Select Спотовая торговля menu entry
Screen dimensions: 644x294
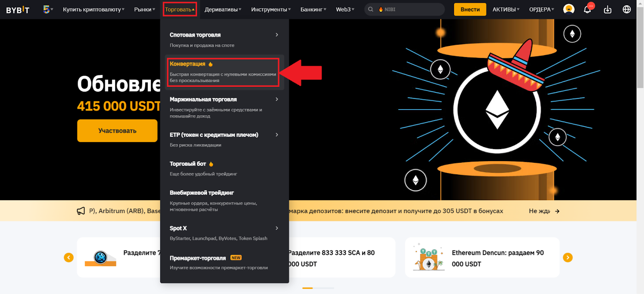(224, 40)
